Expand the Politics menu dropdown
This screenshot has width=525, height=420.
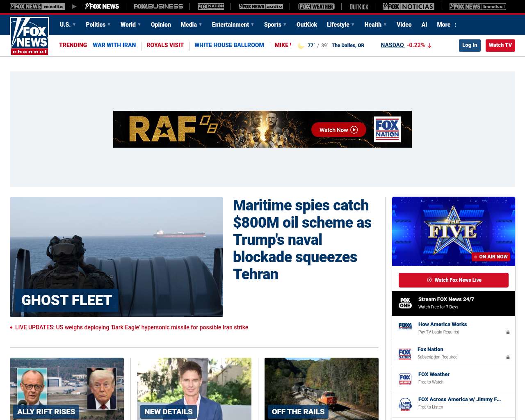pos(98,25)
